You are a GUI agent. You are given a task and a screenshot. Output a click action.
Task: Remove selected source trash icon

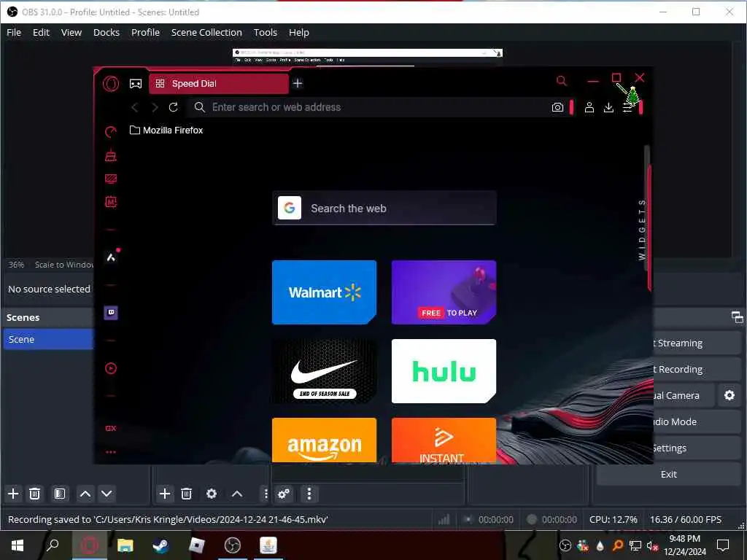[x=186, y=494]
